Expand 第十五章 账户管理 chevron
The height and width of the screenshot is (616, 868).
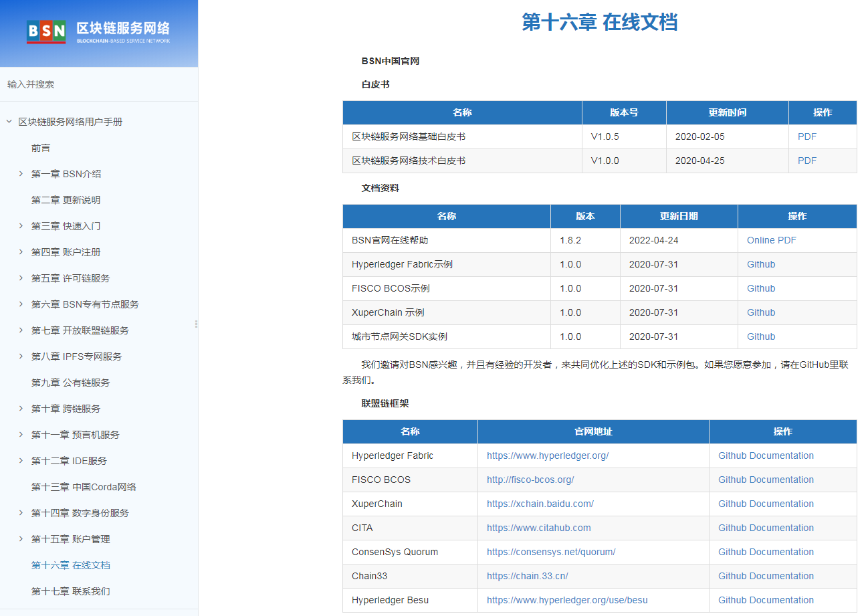tap(21, 539)
